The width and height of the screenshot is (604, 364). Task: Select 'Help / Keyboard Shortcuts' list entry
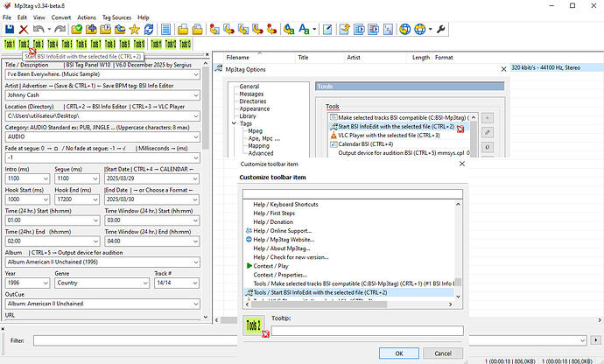click(285, 205)
